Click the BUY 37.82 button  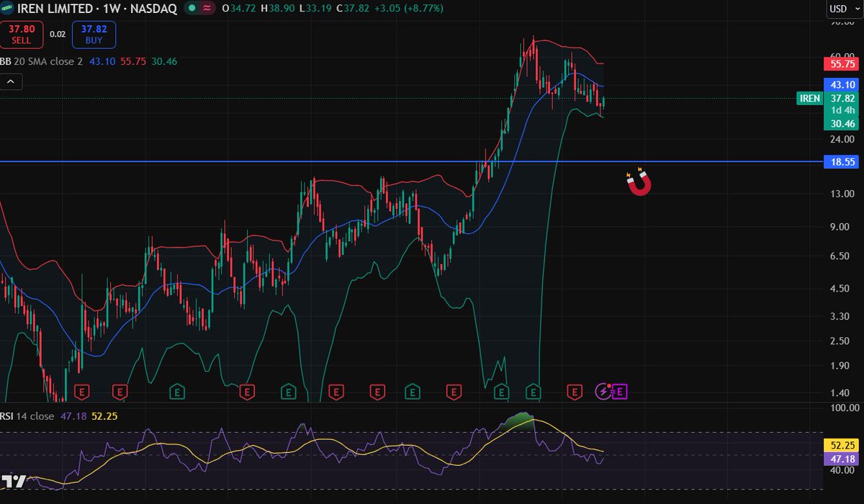(94, 35)
